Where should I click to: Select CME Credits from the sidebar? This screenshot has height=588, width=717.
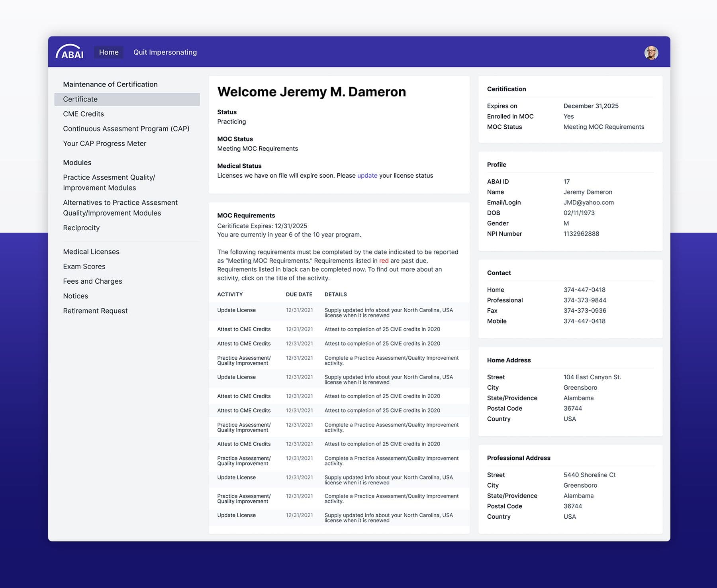pos(83,114)
